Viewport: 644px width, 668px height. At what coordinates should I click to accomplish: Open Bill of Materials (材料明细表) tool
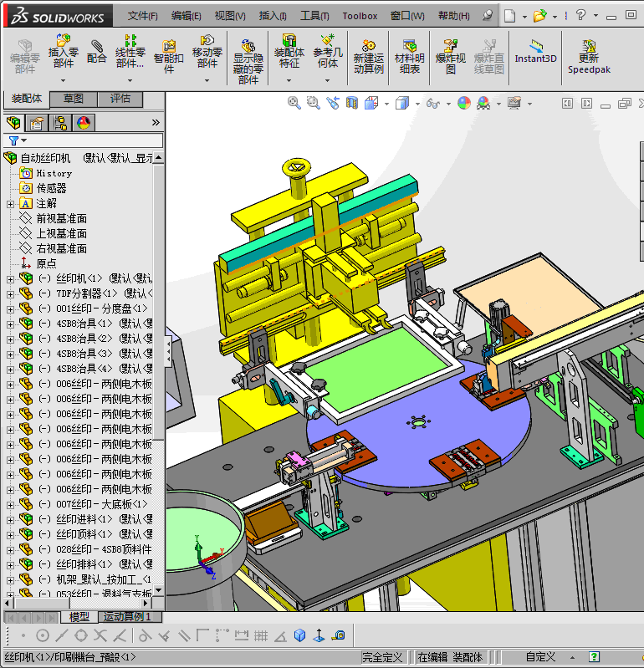point(410,56)
